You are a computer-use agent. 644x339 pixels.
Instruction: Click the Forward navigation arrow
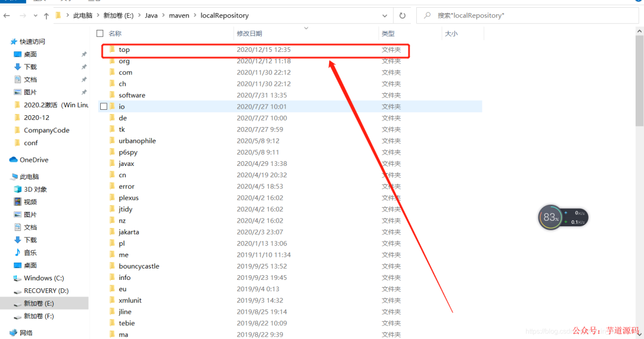tap(23, 16)
